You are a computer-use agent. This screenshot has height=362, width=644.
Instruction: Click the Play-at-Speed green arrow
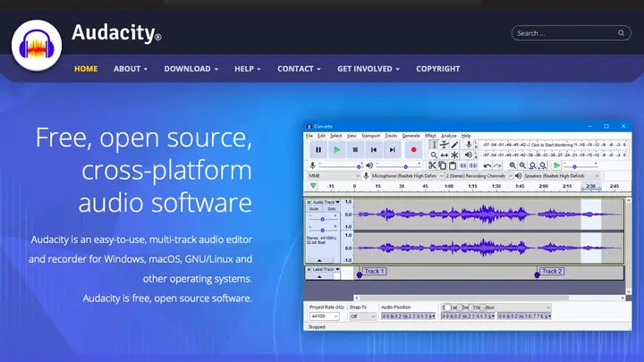(x=556, y=165)
